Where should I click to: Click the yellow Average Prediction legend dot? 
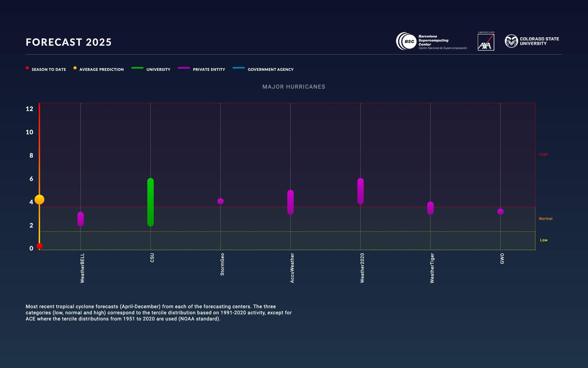pyautogui.click(x=74, y=67)
